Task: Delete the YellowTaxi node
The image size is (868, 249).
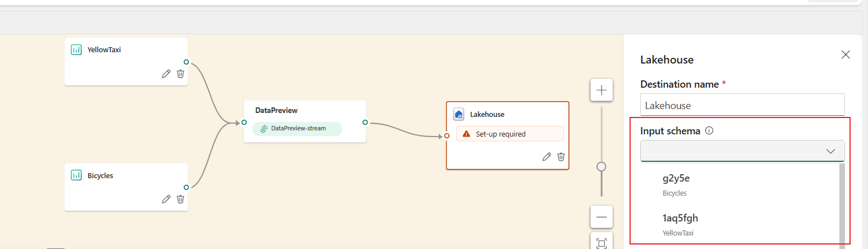Action: pos(180,74)
